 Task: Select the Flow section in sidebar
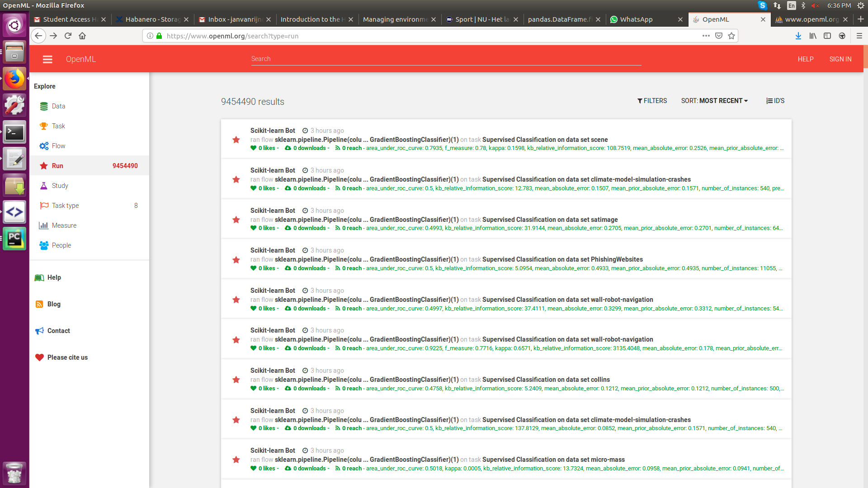(x=58, y=145)
